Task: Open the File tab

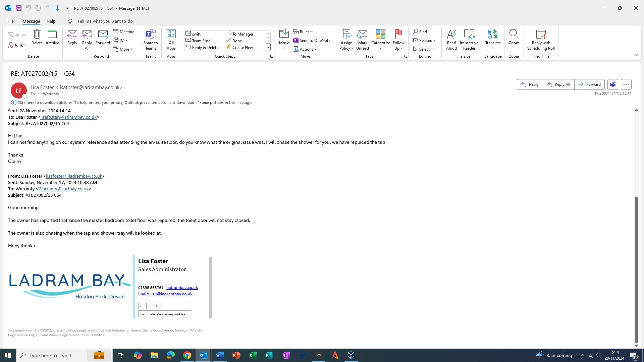Action: click(x=10, y=21)
